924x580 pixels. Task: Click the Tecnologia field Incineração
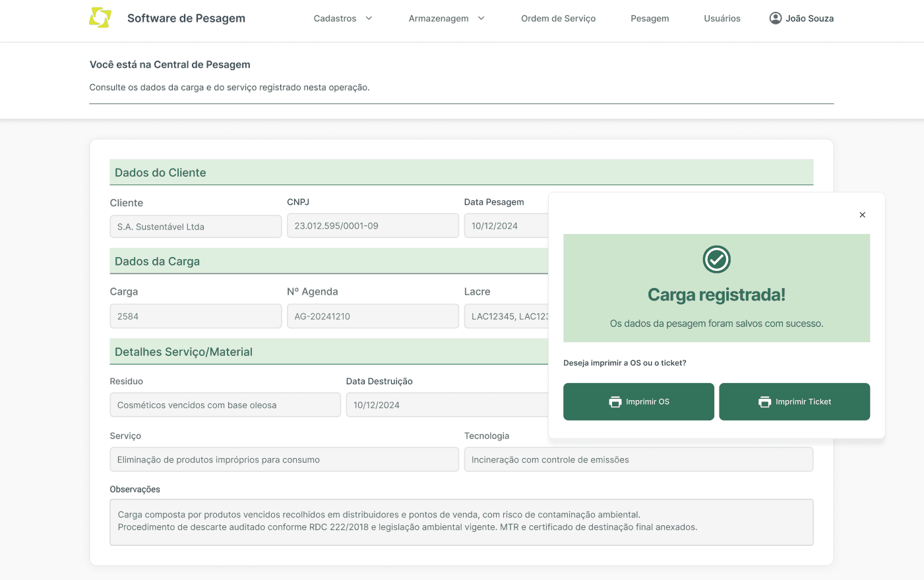(638, 459)
